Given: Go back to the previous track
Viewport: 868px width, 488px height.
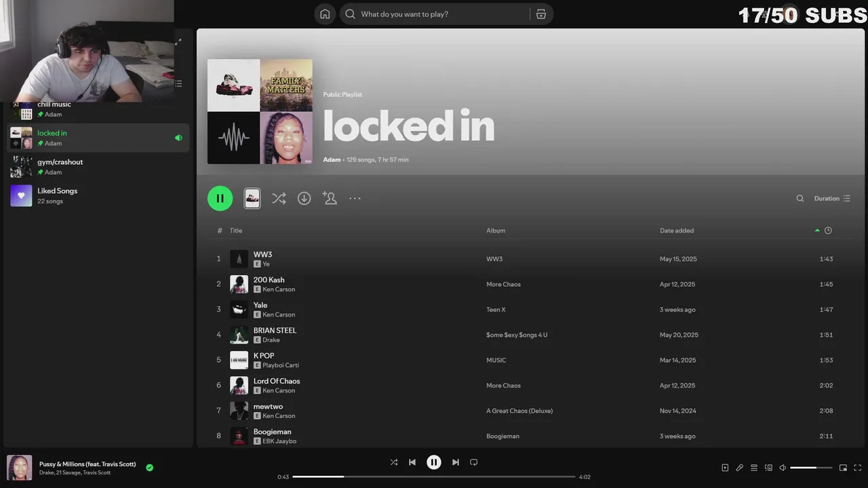Looking at the screenshot, I should point(412,462).
